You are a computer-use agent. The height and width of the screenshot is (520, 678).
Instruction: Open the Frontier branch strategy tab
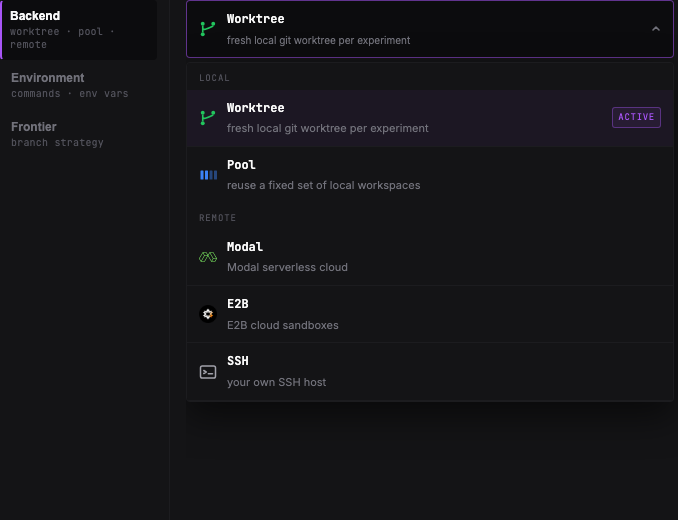[x=79, y=134]
